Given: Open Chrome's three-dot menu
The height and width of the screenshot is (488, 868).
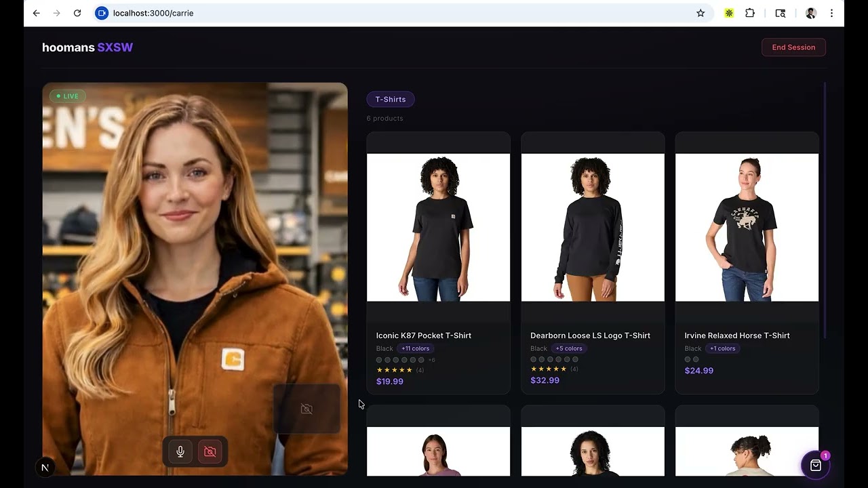Looking at the screenshot, I should pyautogui.click(x=831, y=13).
